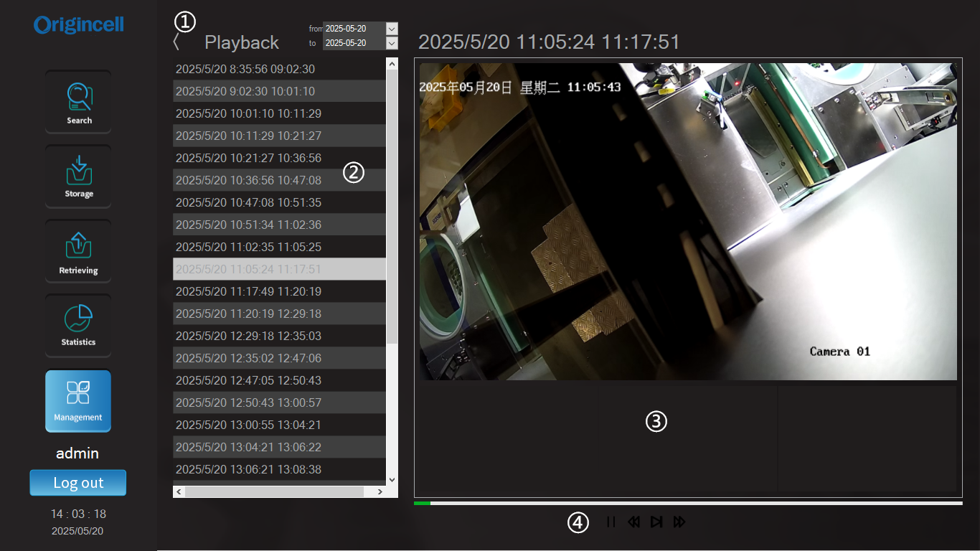Open the Storage module
Image resolution: width=980 pixels, height=551 pixels.
tap(78, 176)
